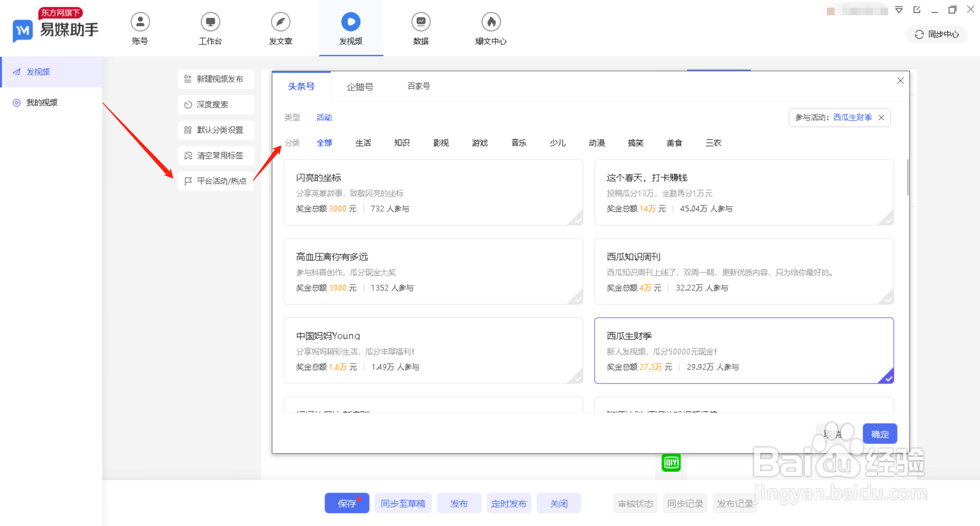Open the 同步记录 sync records button

[685, 504]
